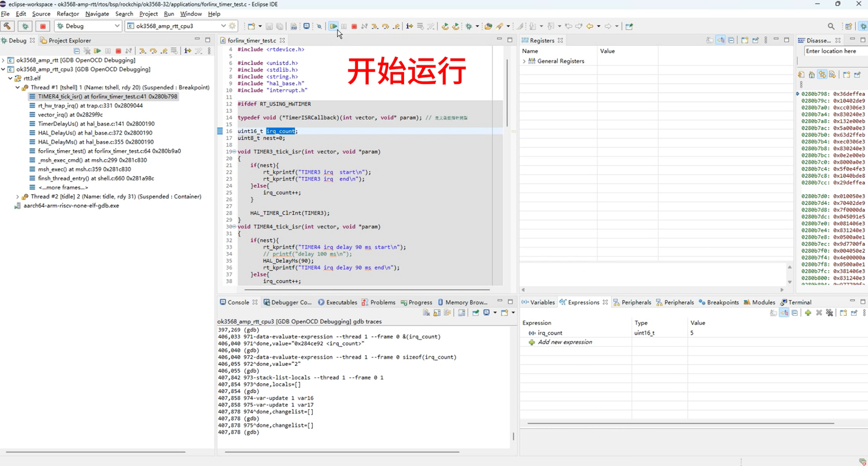Click the Resume button in main toolbar
868x466 pixels.
coord(333,27)
